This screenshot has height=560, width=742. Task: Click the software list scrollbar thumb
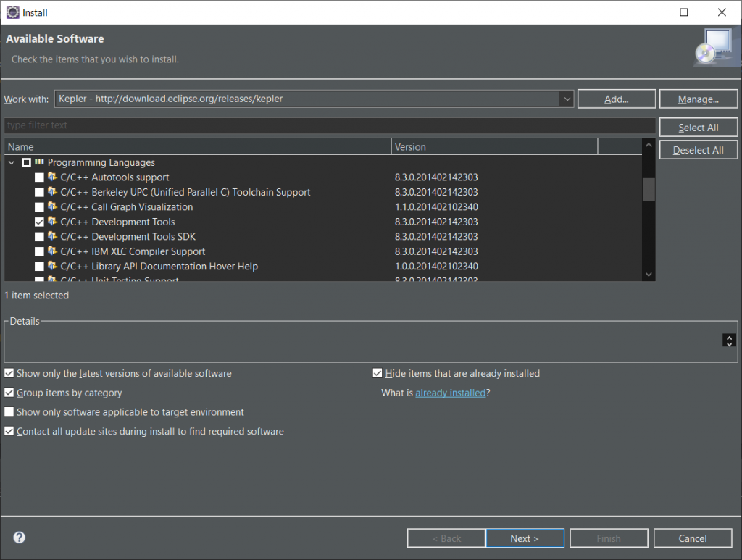coord(649,190)
